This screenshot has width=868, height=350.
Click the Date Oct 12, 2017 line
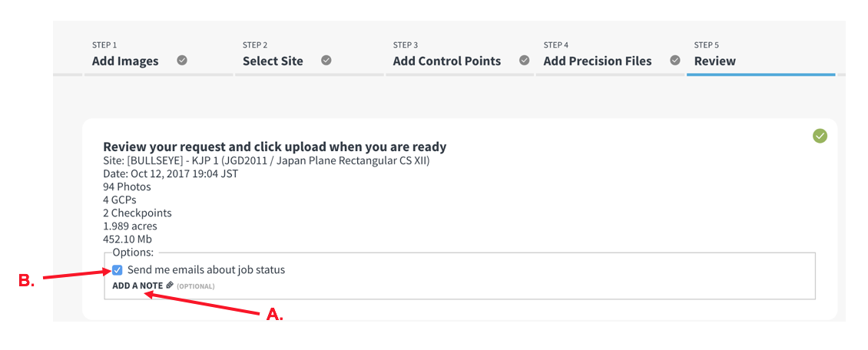pyautogui.click(x=171, y=173)
